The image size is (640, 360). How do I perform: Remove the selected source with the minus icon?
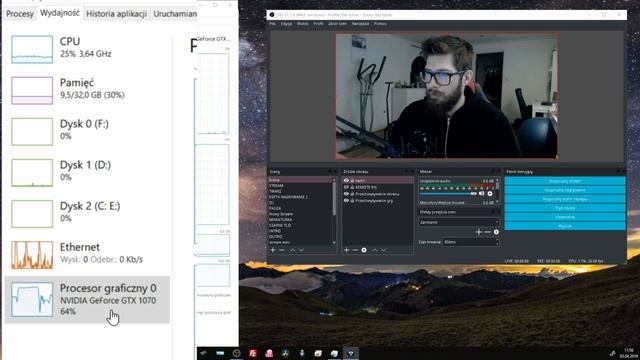tap(355, 250)
